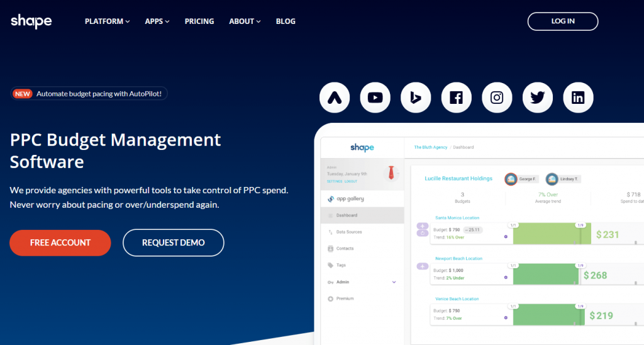Expand the Admin section chevron
This screenshot has height=345, width=644.
(x=394, y=282)
